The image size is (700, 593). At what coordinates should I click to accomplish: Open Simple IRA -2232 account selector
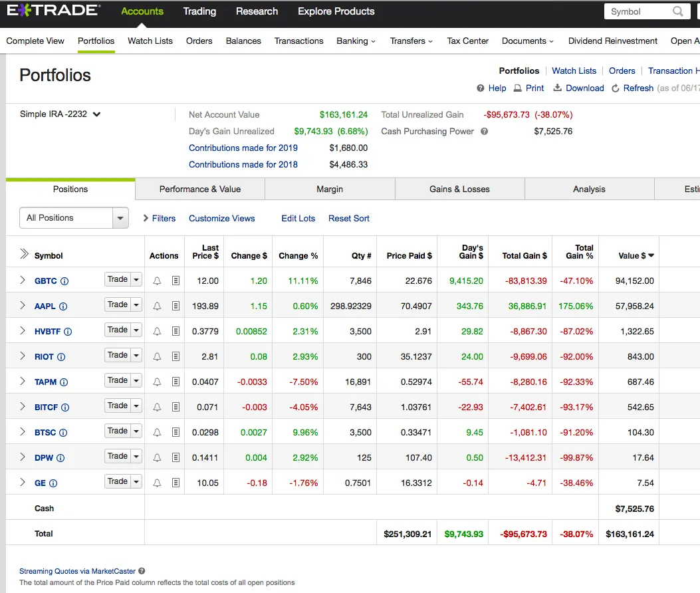coord(60,114)
